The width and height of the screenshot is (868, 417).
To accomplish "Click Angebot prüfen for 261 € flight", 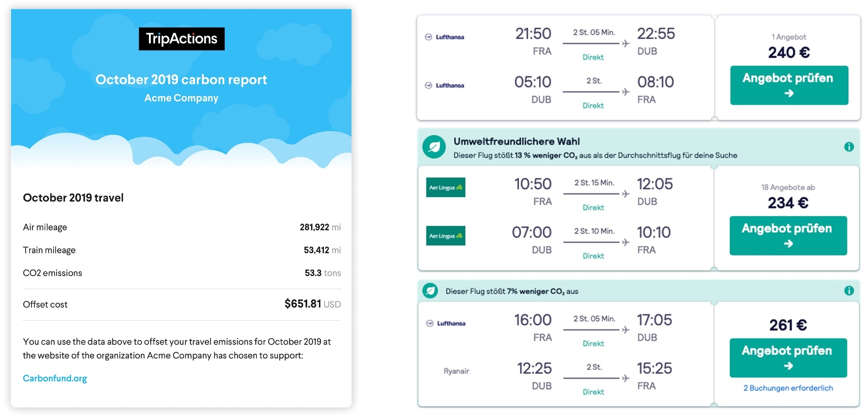I will tap(788, 358).
